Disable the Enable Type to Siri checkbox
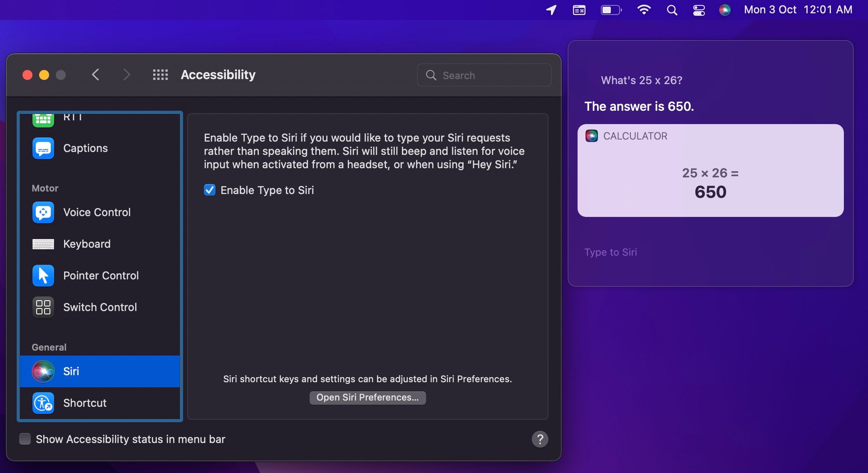 [x=210, y=190]
